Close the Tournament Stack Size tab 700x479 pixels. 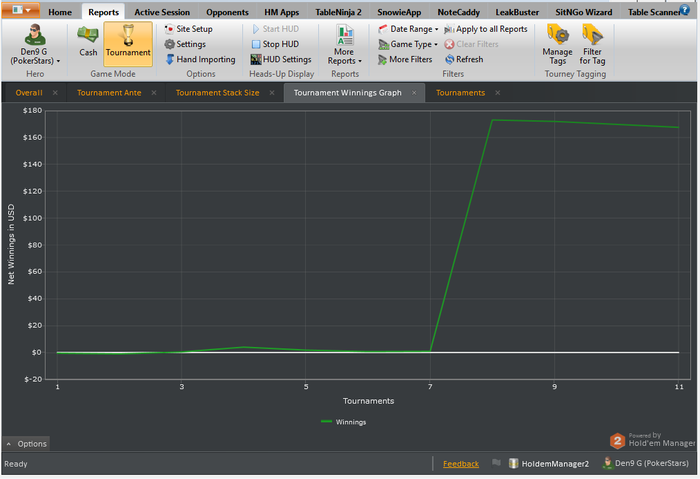coord(272,93)
